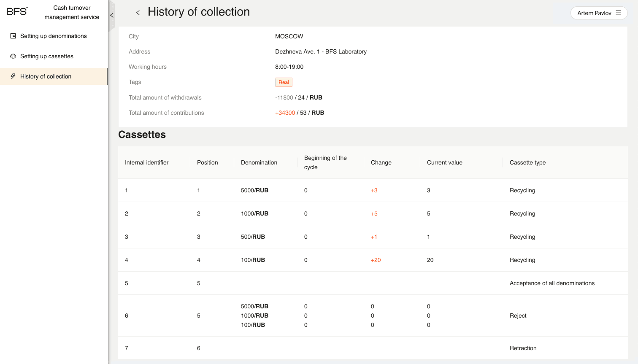Click the 5000/RUB entry in Reject cassette row
This screenshot has height=364, width=638.
coord(254,306)
